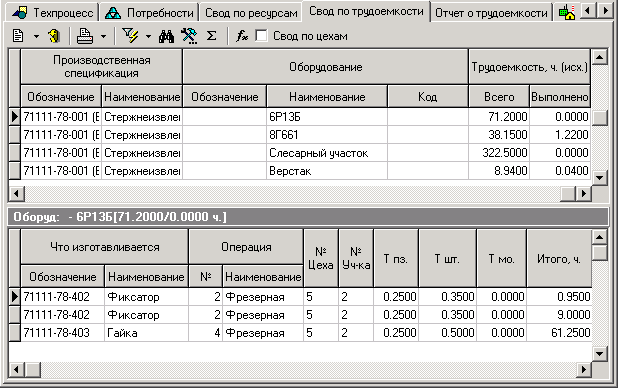The image size is (618, 388).
Task: Click upper table vertical scrollbar down arrow
Action: (599, 177)
